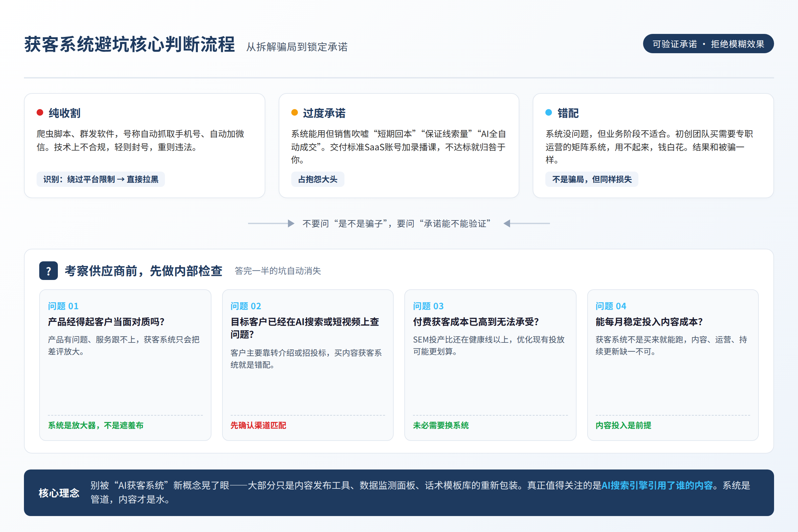798x532 pixels.
Task: Click the 爬虫脚本、群发软件 description paragraph
Action: 140,140
